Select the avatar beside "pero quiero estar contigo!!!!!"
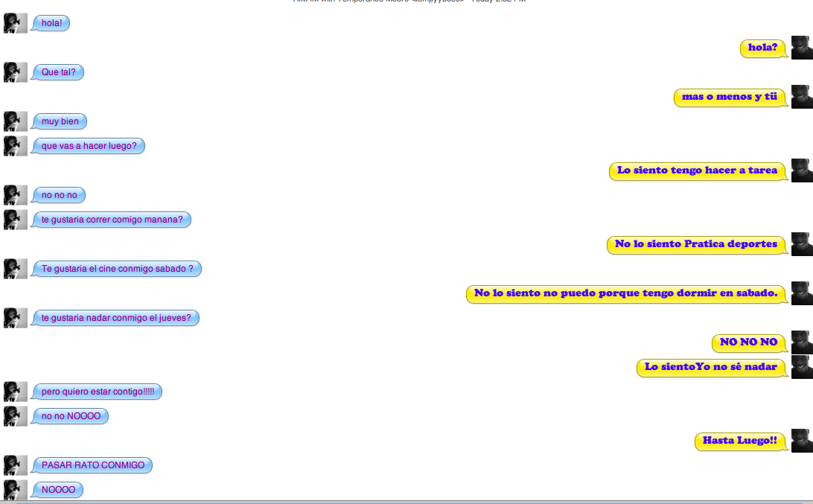This screenshot has height=504, width=813. (16, 392)
